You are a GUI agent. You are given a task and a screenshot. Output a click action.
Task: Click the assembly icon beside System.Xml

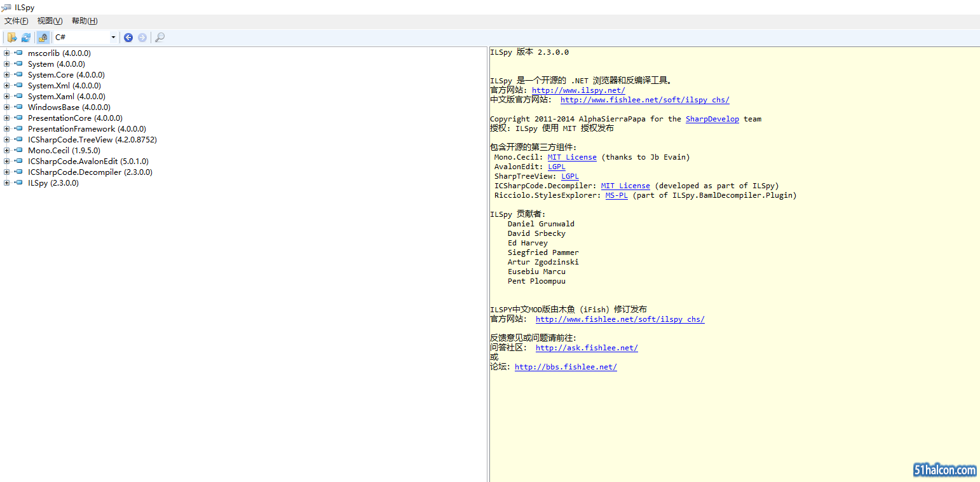(18, 86)
